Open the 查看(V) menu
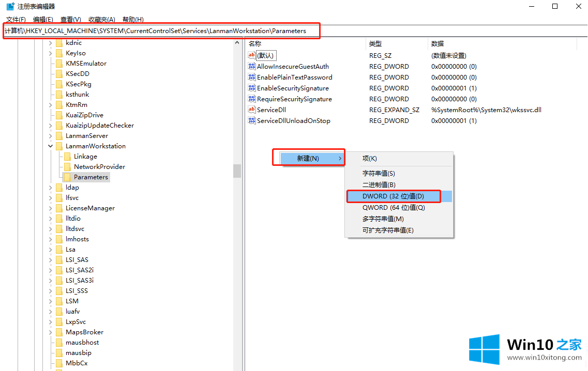Viewport: 588px width, 371px height. pyautogui.click(x=70, y=20)
